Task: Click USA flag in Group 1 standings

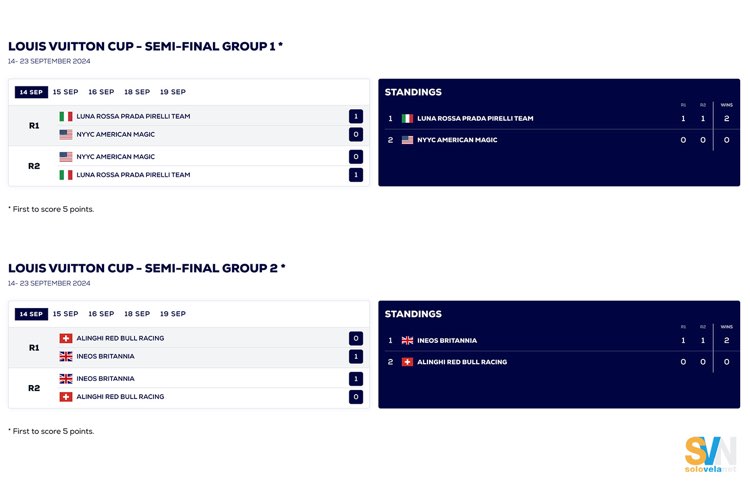Action: tap(408, 140)
